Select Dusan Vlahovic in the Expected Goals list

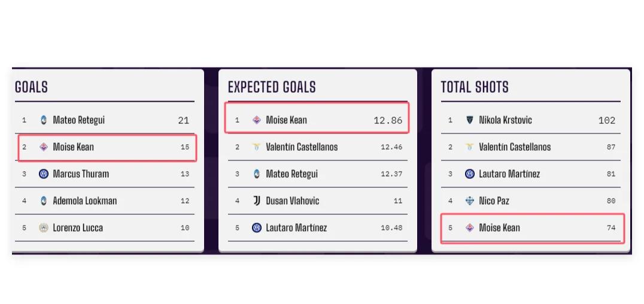(x=293, y=201)
